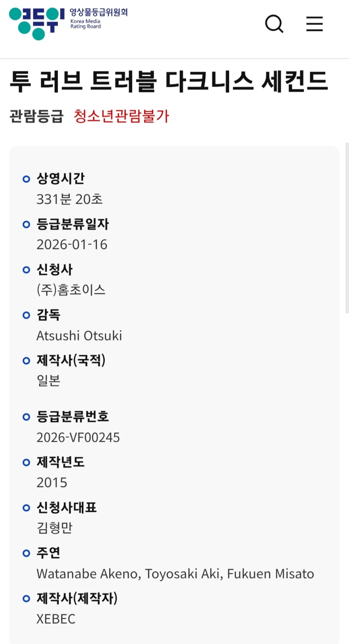Viewport: 349px width, 644px height.
Task: Click the runtime value 331분 20초
Action: click(70, 199)
